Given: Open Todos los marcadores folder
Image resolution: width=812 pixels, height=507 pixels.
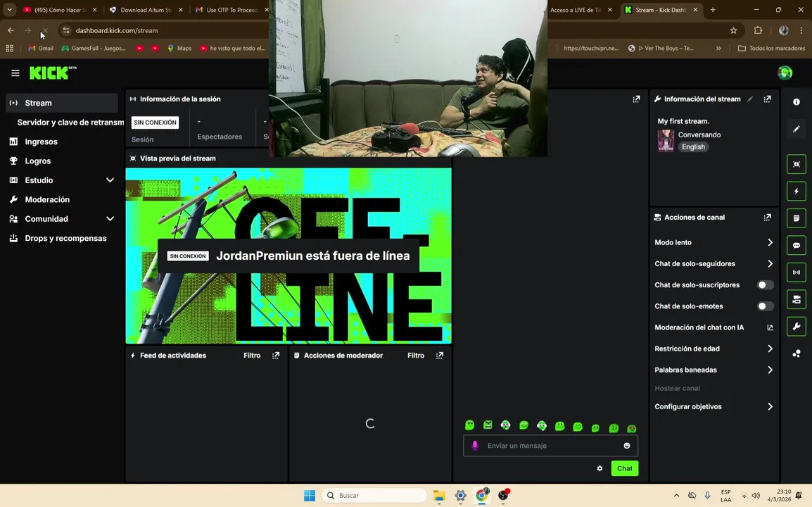Looking at the screenshot, I should click(771, 48).
